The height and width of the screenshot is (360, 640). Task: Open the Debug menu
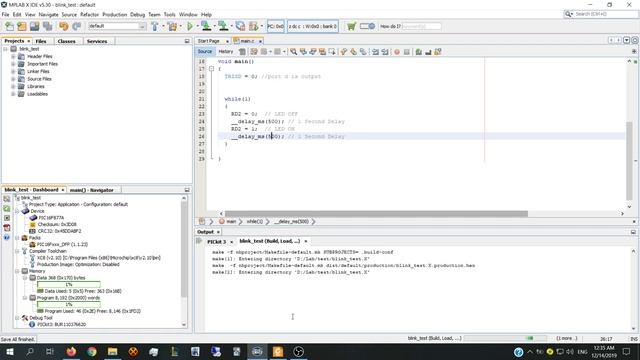point(138,14)
